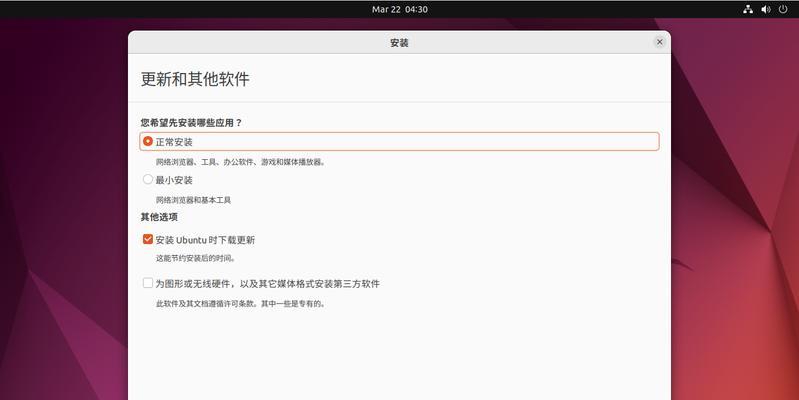799x400 pixels.
Task: Close the 安装 installer window
Action: [659, 42]
